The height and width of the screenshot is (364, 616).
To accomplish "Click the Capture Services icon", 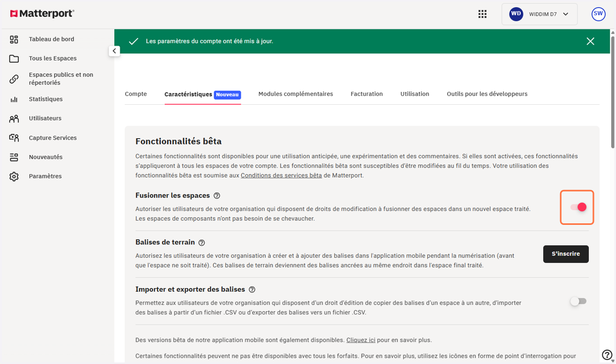I will click(14, 138).
